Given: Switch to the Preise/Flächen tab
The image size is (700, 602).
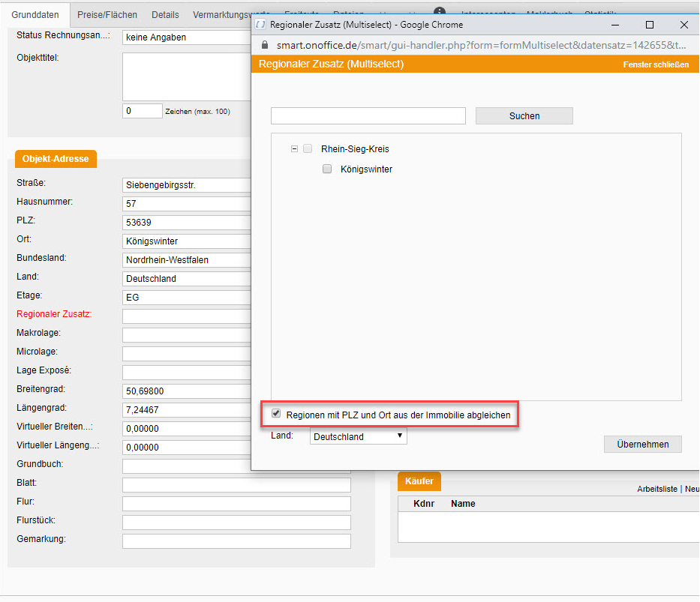Looking at the screenshot, I should 107,15.
